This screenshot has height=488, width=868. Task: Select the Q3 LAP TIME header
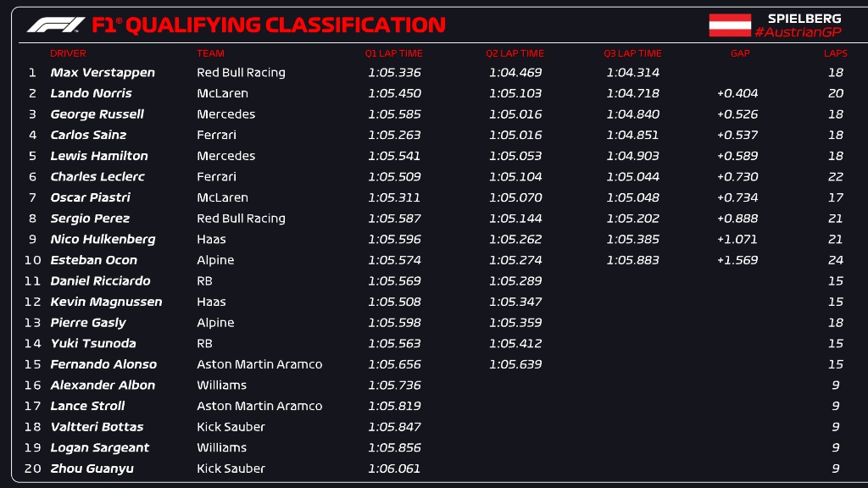(632, 53)
